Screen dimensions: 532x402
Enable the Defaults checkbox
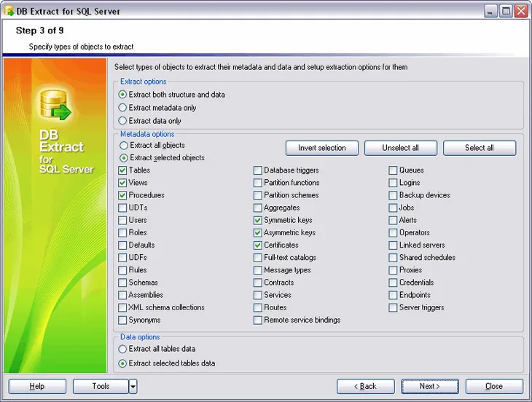tap(122, 245)
